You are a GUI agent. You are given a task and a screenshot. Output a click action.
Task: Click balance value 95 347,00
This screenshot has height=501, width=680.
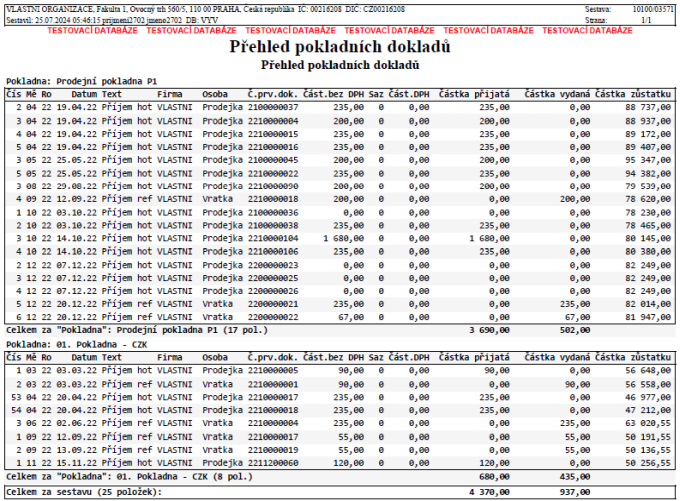click(648, 160)
